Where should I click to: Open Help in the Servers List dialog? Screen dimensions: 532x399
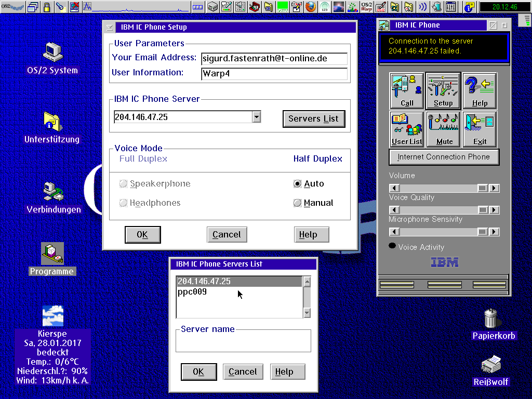point(287,371)
